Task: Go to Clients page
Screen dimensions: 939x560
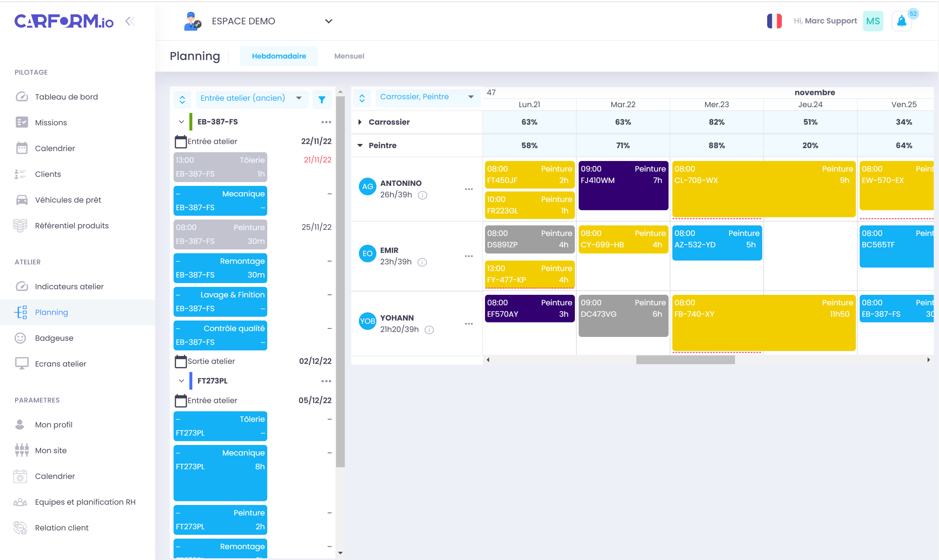Action: [x=48, y=174]
